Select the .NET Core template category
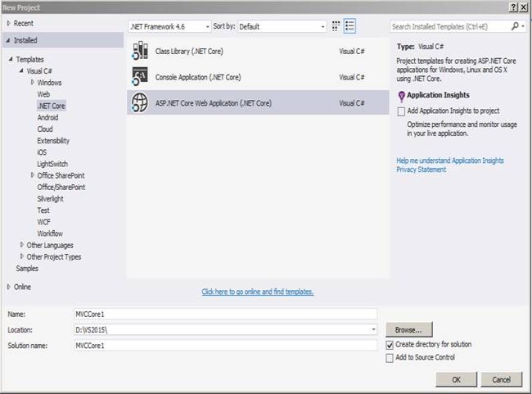 pyautogui.click(x=52, y=106)
